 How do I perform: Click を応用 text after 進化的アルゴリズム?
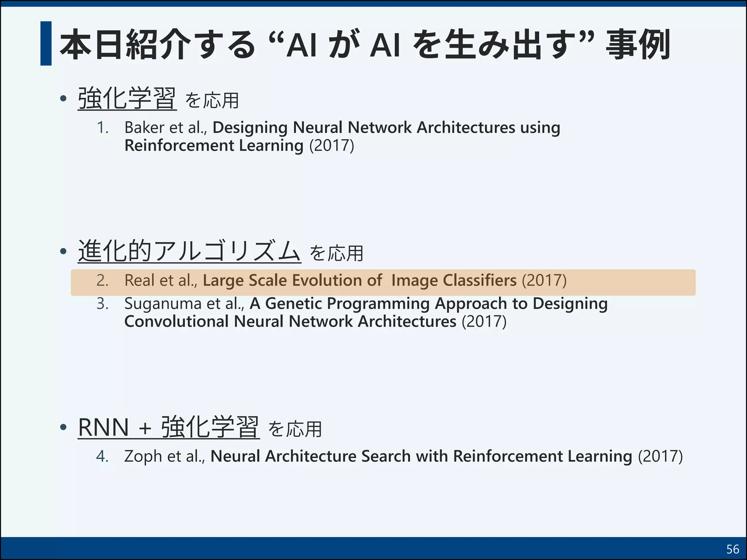(x=336, y=253)
